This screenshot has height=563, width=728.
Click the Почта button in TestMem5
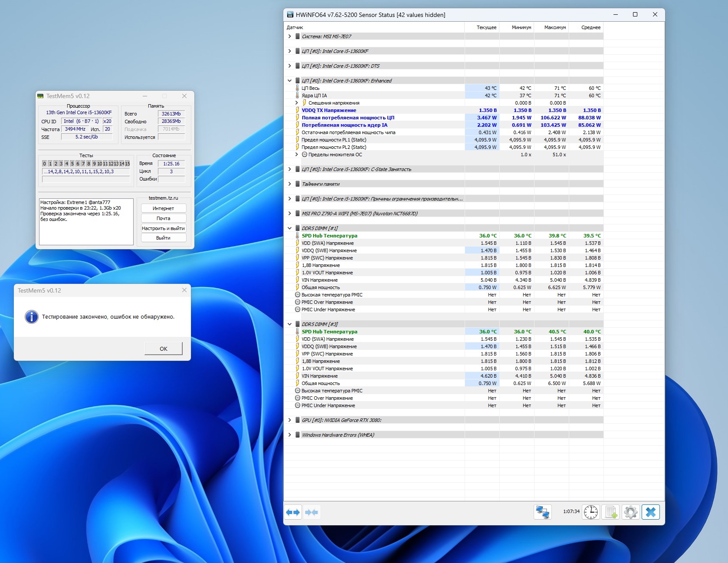pyautogui.click(x=163, y=218)
